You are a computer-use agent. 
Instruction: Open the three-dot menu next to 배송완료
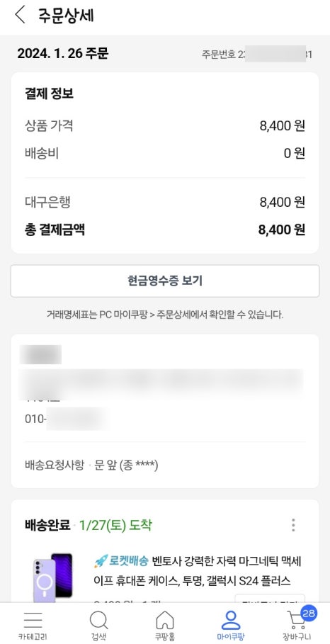(x=293, y=525)
